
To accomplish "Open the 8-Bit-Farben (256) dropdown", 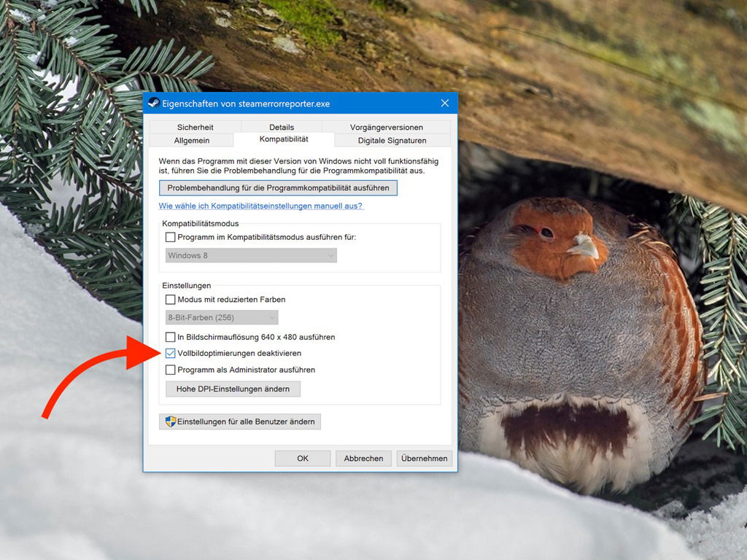I will pyautogui.click(x=222, y=317).
